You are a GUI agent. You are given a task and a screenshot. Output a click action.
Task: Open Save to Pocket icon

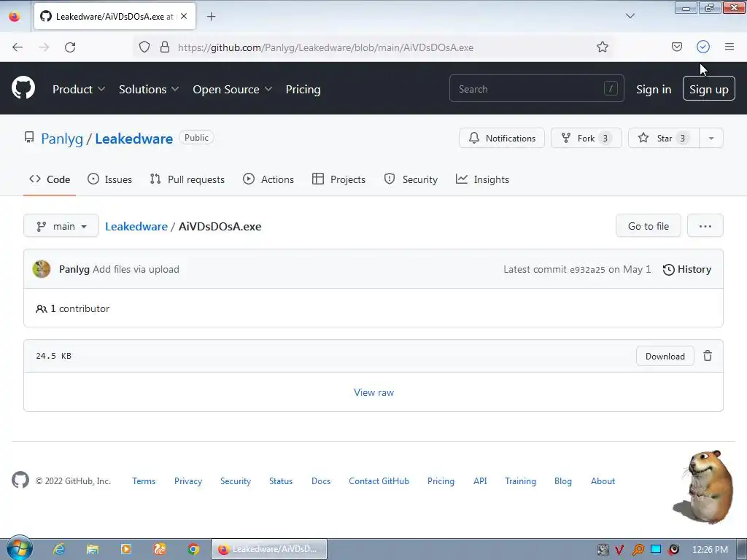click(676, 47)
